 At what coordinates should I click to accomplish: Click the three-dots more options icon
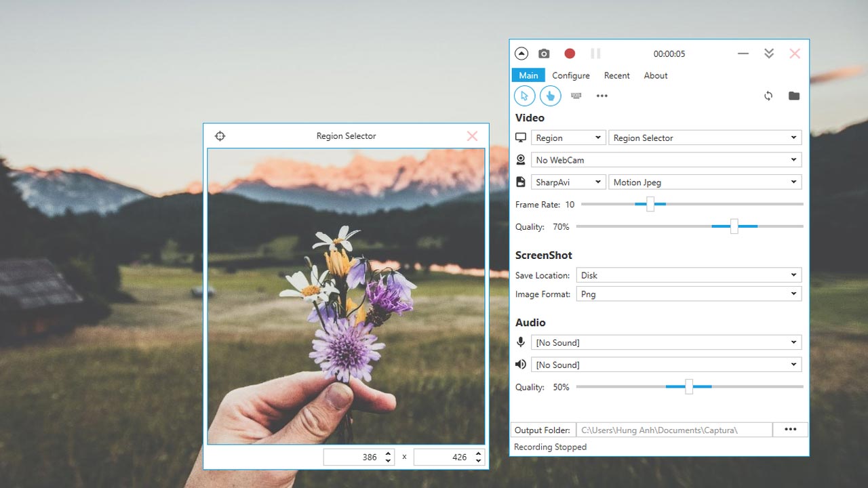pyautogui.click(x=601, y=96)
